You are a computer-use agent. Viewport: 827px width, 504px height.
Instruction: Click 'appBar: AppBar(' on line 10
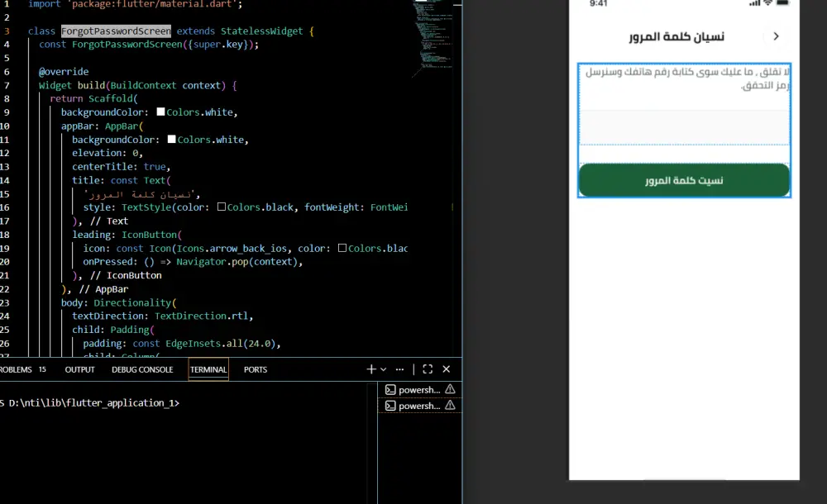point(103,126)
